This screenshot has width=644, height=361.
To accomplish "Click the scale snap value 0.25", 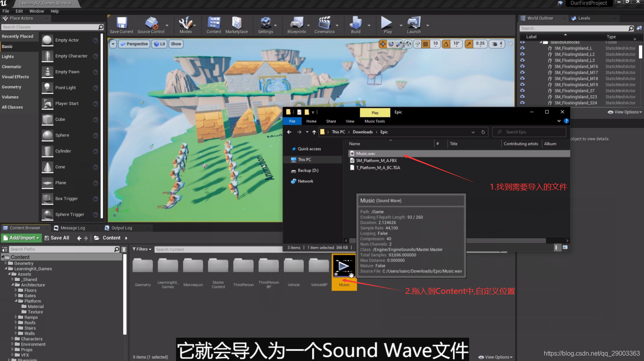I will [x=480, y=43].
